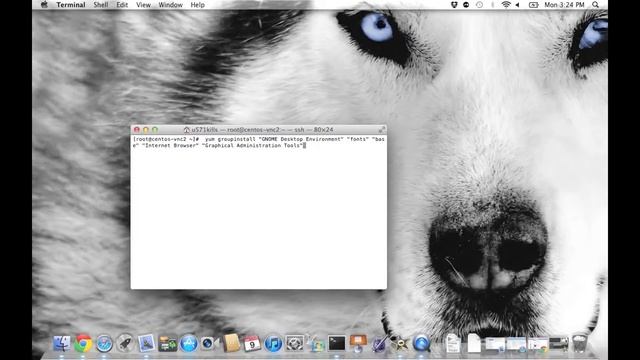Open Launchpad rocket icon in the Dock
Image resolution: width=640 pixels, height=360 pixels.
125,343
